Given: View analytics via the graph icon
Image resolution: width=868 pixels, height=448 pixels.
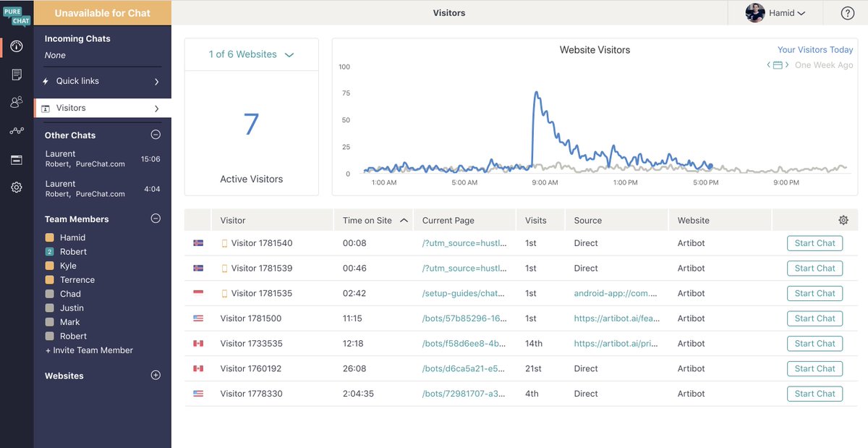Looking at the screenshot, I should 16,130.
